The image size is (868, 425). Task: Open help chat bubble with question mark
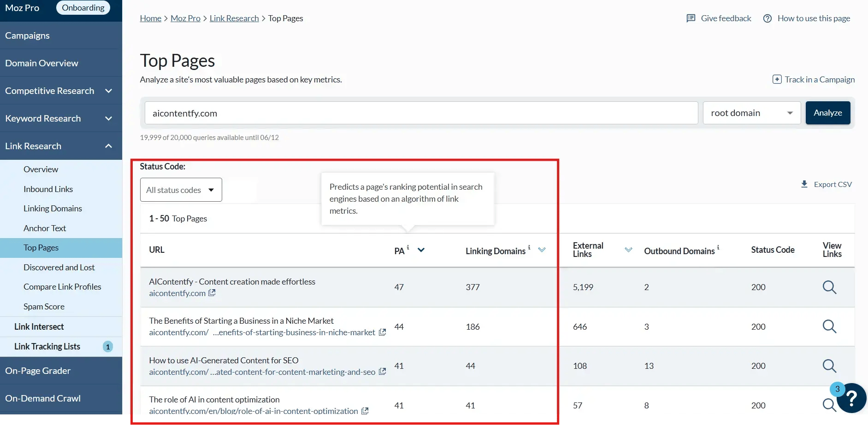[852, 398]
